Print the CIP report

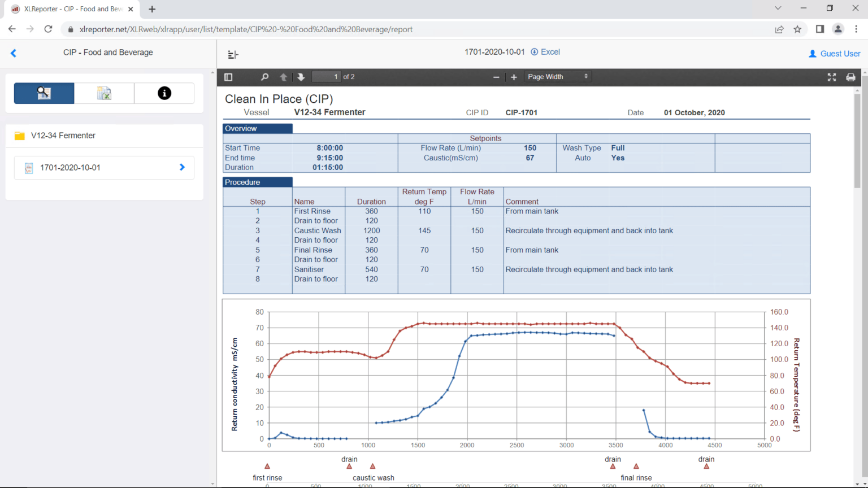click(x=850, y=77)
